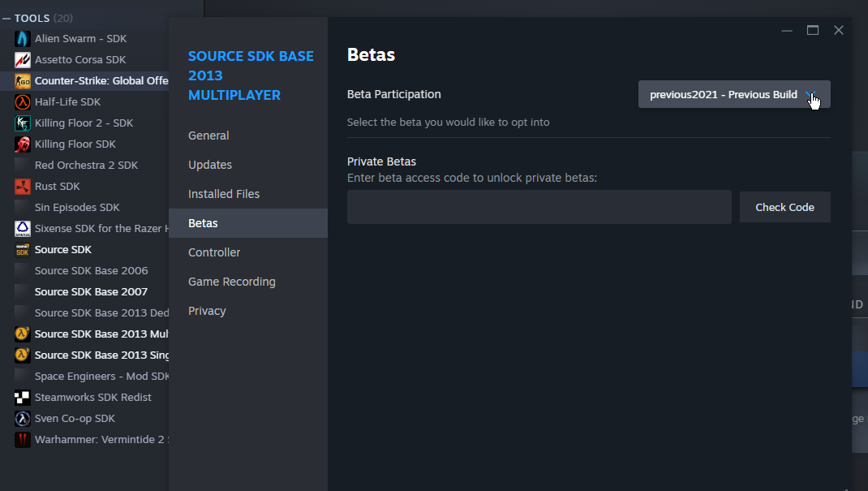Image resolution: width=868 pixels, height=491 pixels.
Task: Click 'Enter beta access code' instruction text
Action: [x=472, y=179]
